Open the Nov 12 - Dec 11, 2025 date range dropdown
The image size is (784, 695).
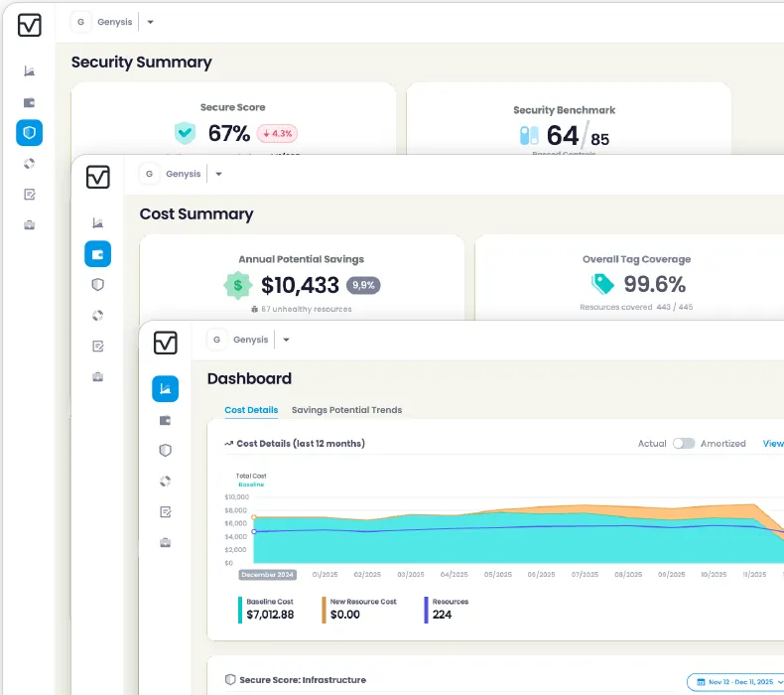[x=734, y=682]
